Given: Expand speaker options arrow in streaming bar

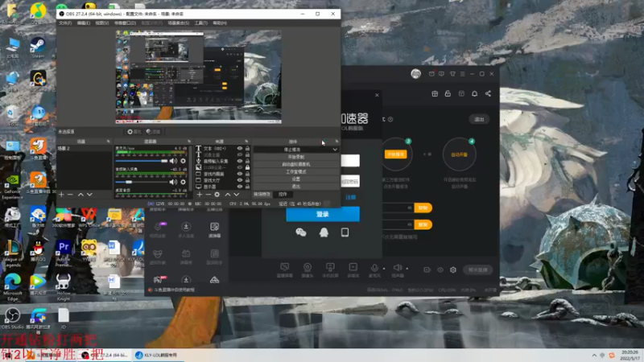Looking at the screenshot, I should tap(407, 269).
